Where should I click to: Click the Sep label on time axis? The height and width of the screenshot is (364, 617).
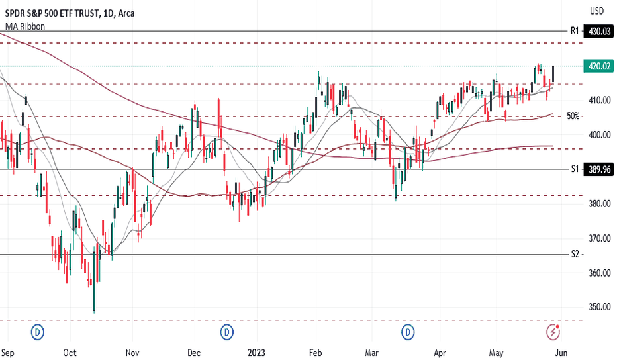tap(7, 353)
